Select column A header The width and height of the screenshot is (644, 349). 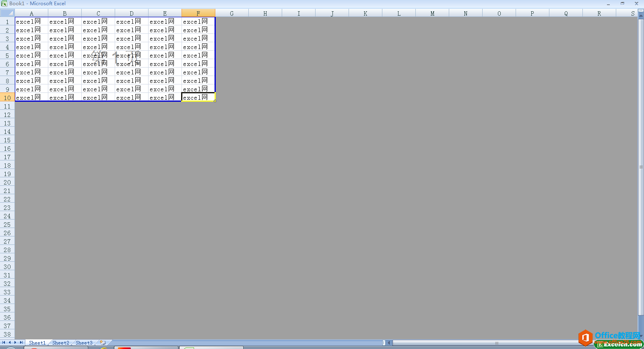point(31,13)
